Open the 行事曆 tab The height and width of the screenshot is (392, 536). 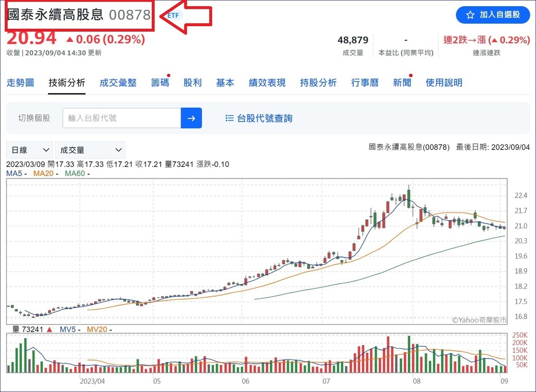point(365,83)
